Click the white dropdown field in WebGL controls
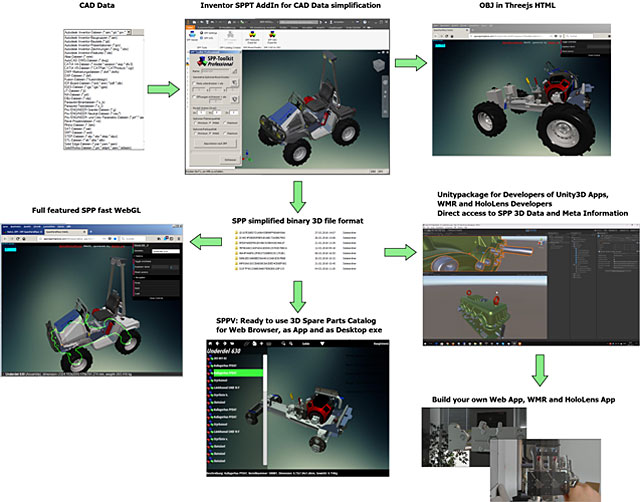 coord(166,251)
